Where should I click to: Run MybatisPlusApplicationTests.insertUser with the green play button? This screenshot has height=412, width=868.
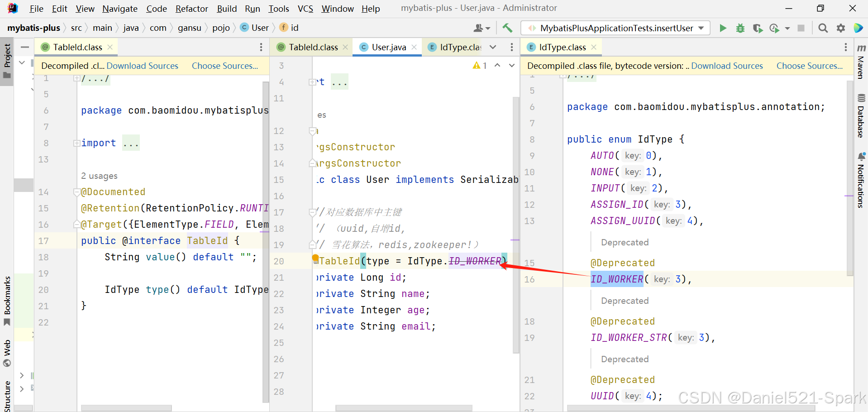click(723, 28)
